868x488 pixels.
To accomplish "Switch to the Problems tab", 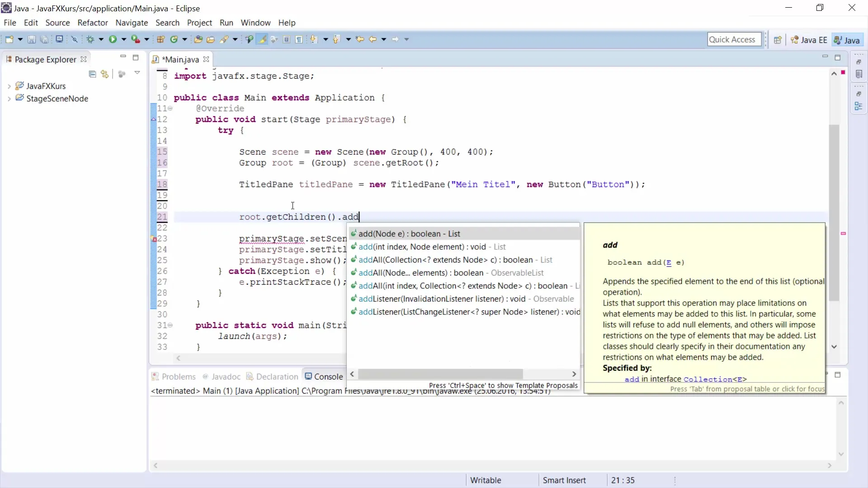I will [174, 376].
